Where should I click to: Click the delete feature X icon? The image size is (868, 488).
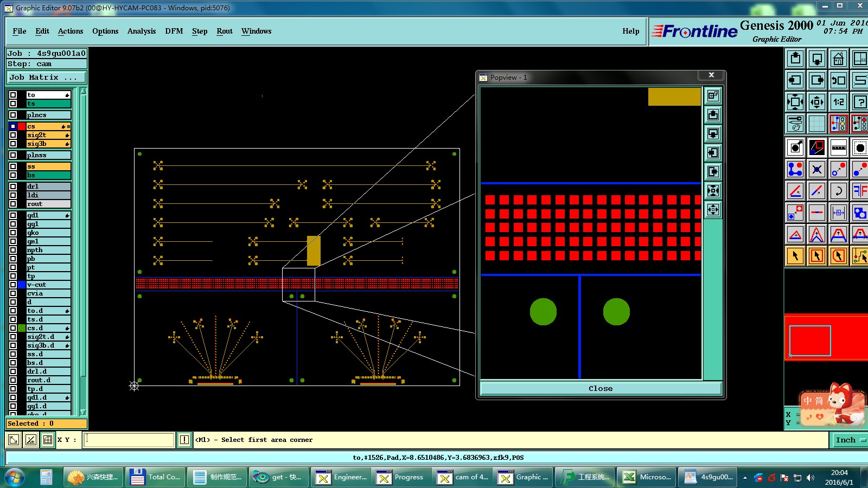click(x=817, y=169)
